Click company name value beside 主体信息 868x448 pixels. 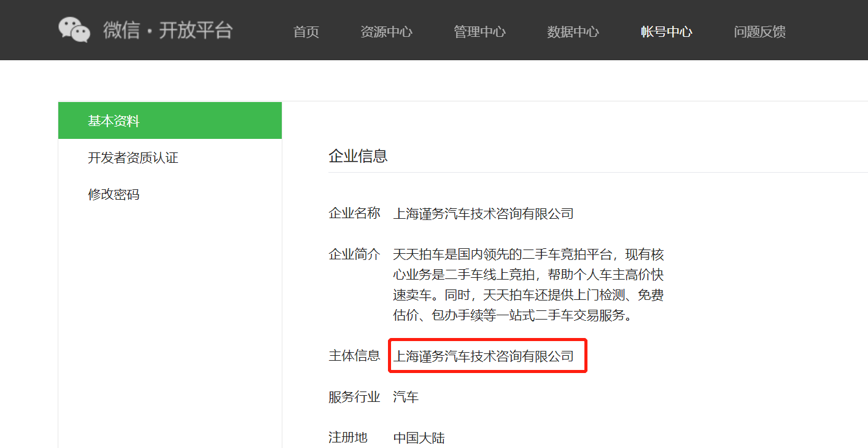coord(483,356)
